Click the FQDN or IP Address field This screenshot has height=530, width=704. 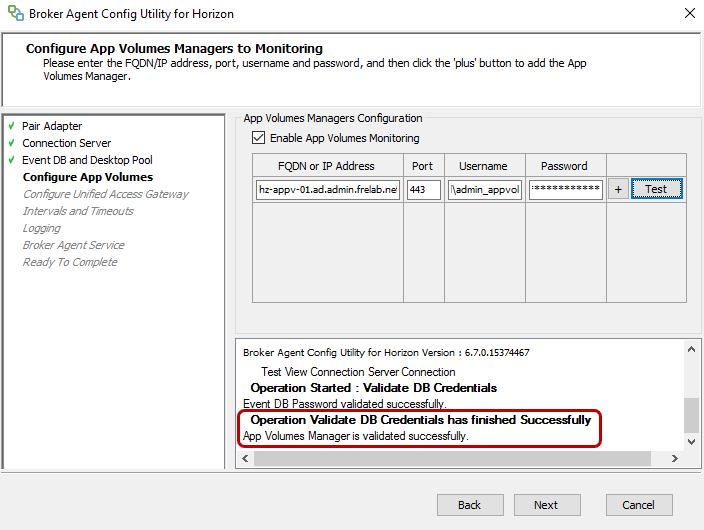point(327,190)
